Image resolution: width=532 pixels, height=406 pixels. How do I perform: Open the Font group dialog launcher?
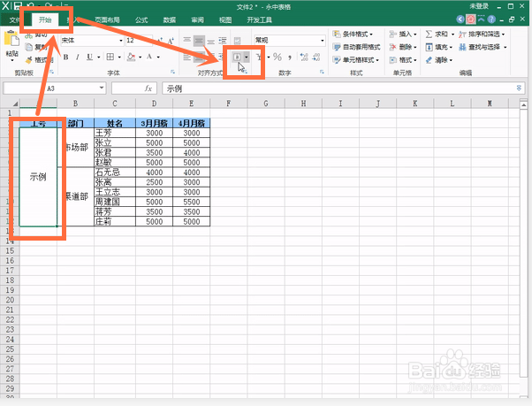172,72
